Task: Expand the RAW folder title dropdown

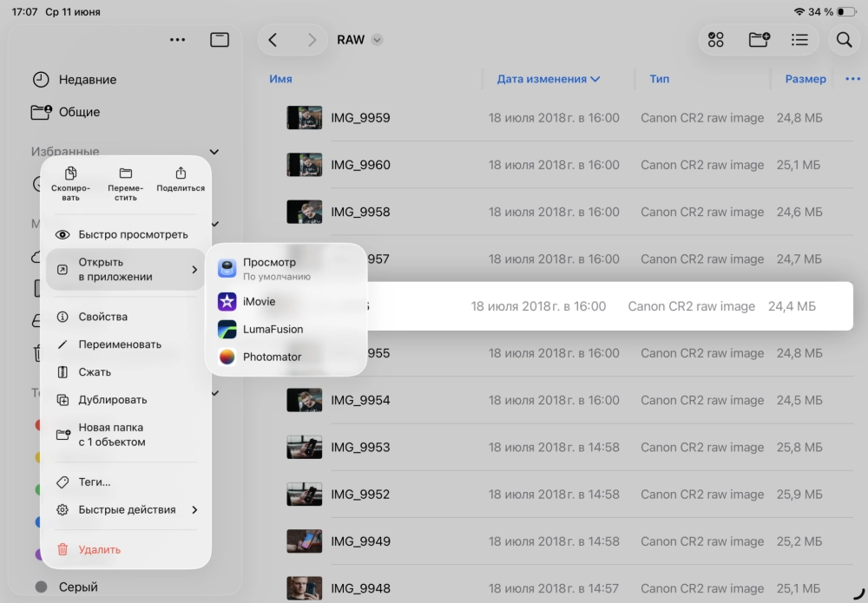Action: [x=377, y=40]
